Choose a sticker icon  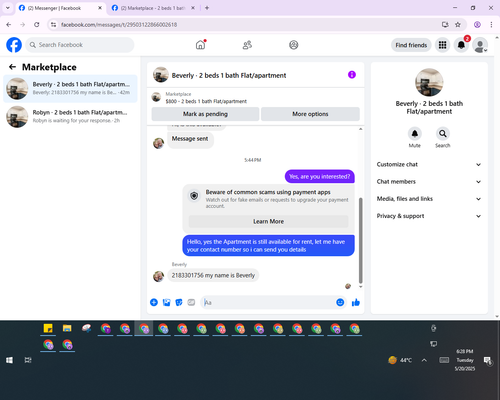point(179,302)
